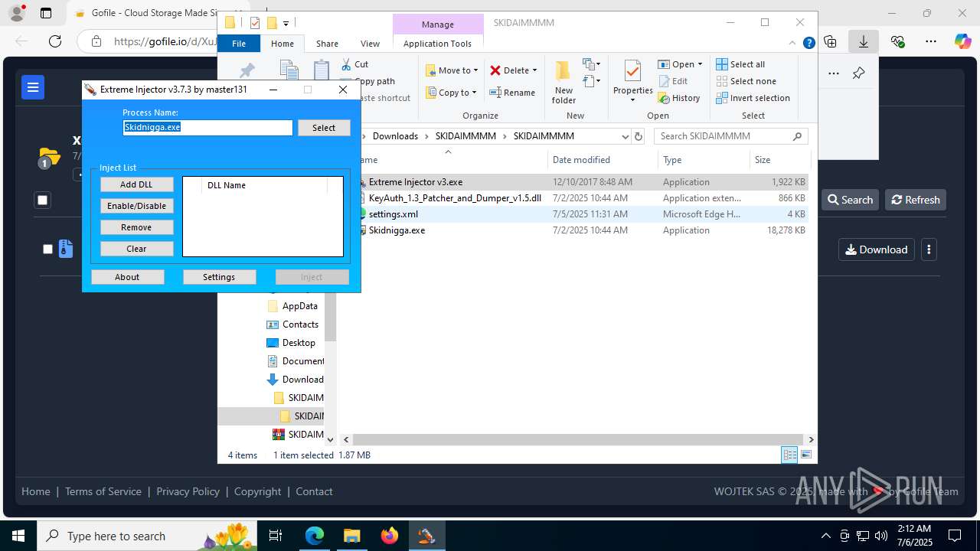Select Extreme Injector v3.exe file

coord(583,182)
